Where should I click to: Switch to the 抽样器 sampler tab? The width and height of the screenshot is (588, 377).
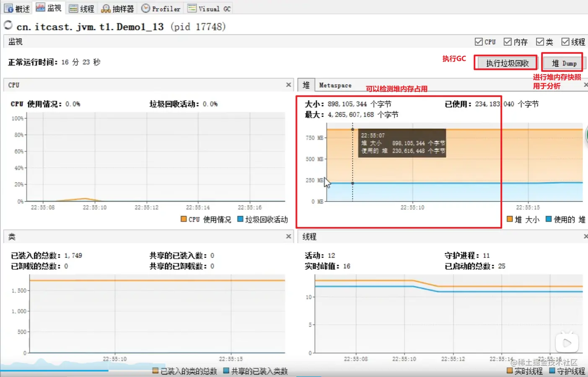coord(118,8)
